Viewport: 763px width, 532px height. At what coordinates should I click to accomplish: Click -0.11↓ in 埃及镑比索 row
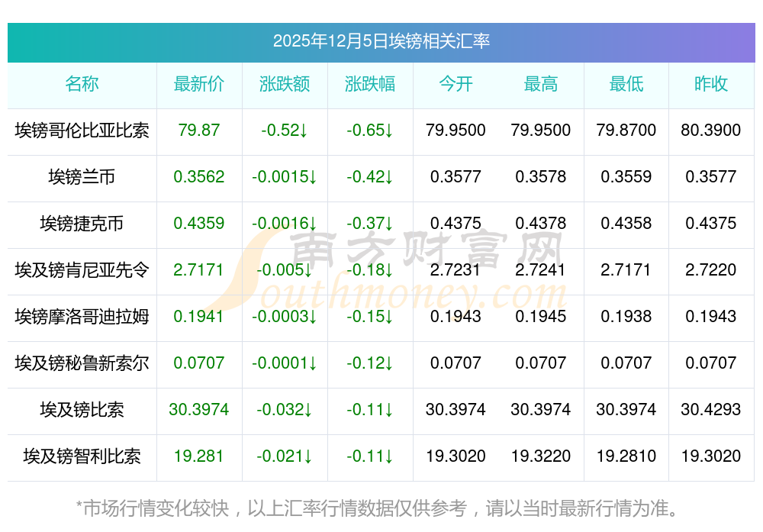click(370, 410)
